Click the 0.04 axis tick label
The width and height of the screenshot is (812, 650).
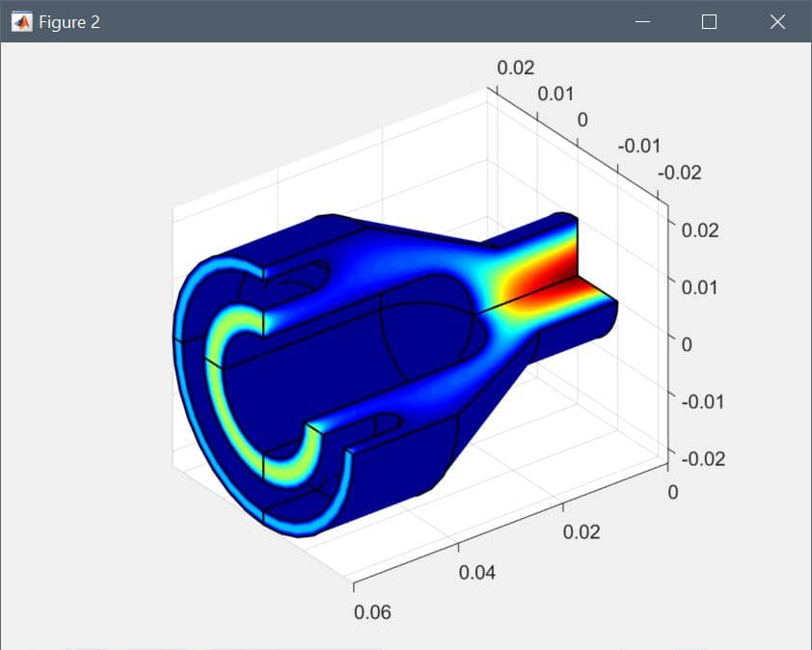477,572
